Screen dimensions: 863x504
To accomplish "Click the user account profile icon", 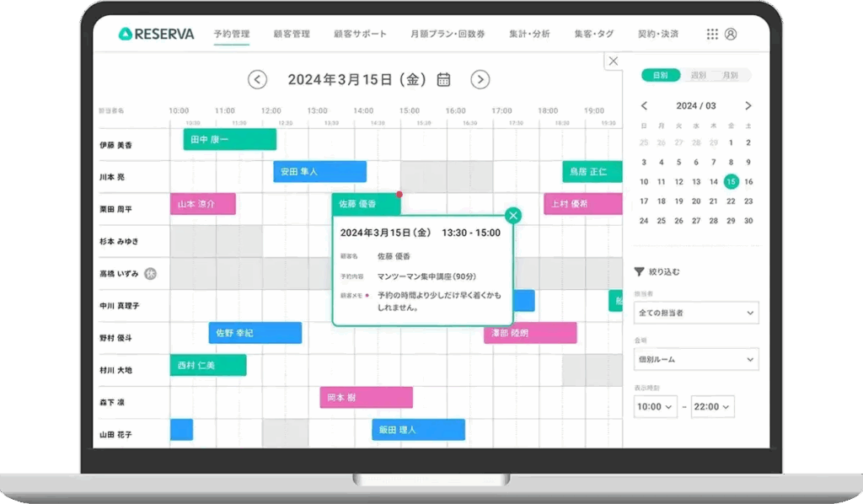I will [731, 35].
